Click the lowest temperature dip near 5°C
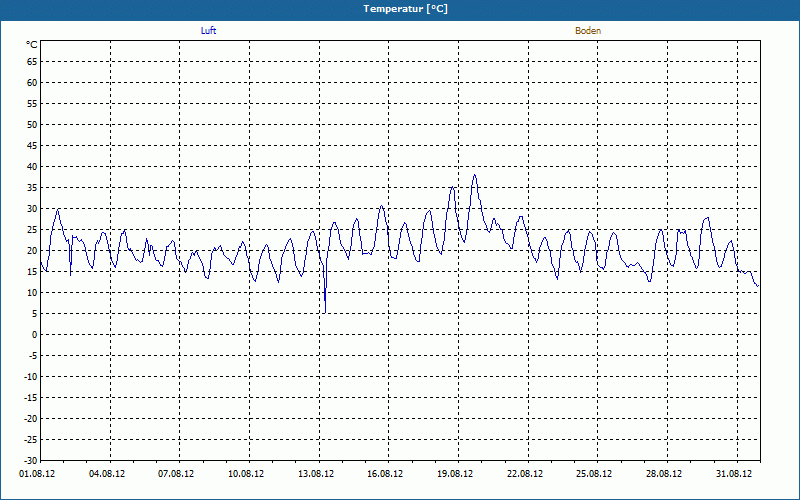This screenshot has height=500, width=800. pyautogui.click(x=325, y=312)
